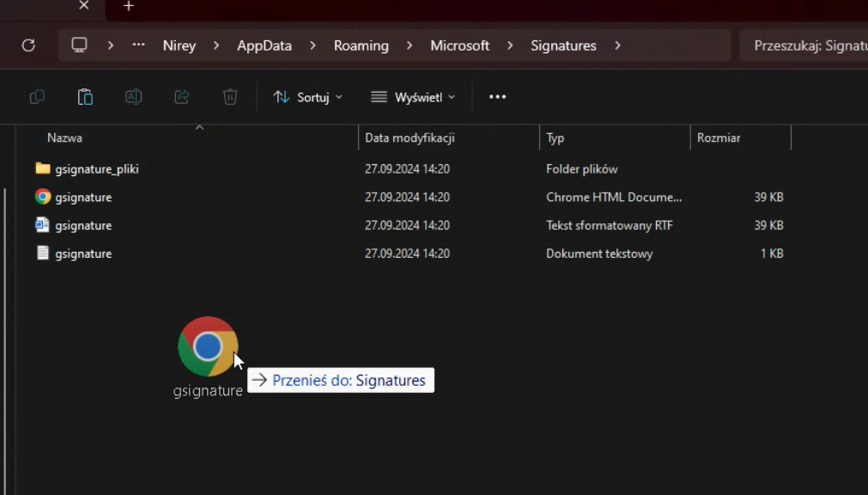
Task: Expand the chevron after Roaming
Action: (409, 46)
